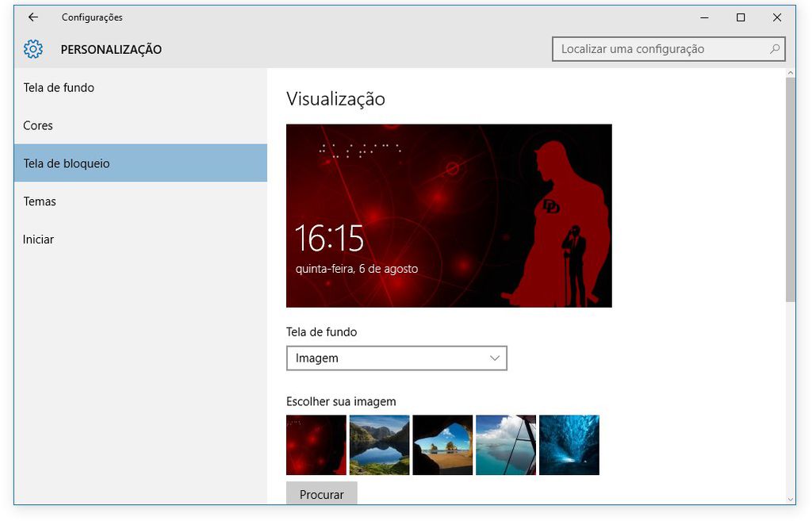
Task: Click the Personalização gear icon
Action: pyautogui.click(x=33, y=49)
